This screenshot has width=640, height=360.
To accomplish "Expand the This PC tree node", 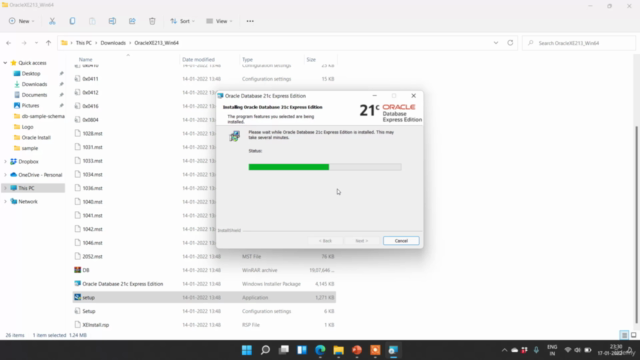I will 5,188.
